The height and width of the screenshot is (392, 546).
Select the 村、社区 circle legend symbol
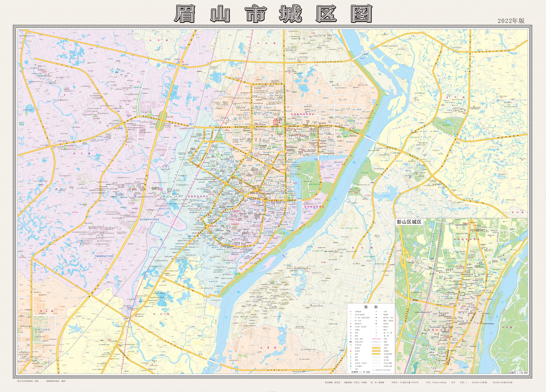(351, 321)
